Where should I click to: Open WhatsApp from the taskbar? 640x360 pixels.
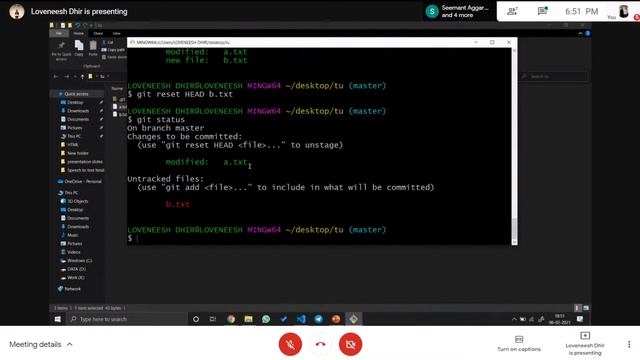(266, 319)
